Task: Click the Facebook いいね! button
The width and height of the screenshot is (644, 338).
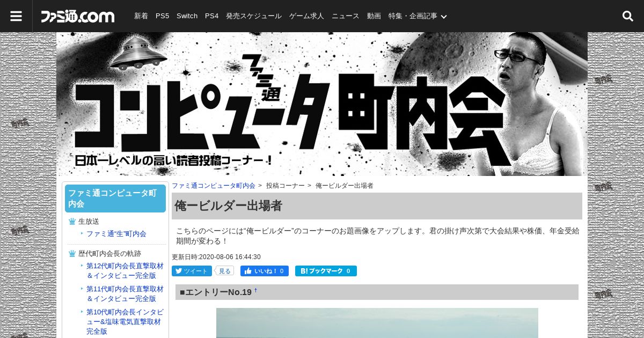Action: [x=265, y=271]
